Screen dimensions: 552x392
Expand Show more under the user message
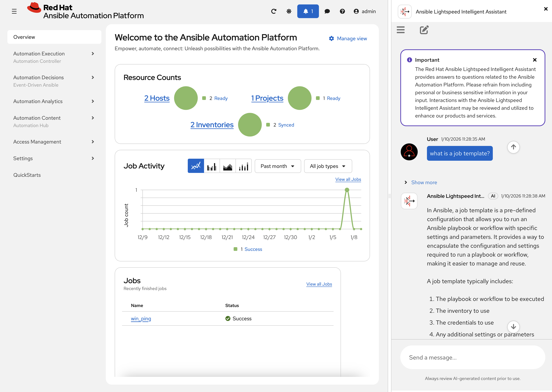click(424, 182)
